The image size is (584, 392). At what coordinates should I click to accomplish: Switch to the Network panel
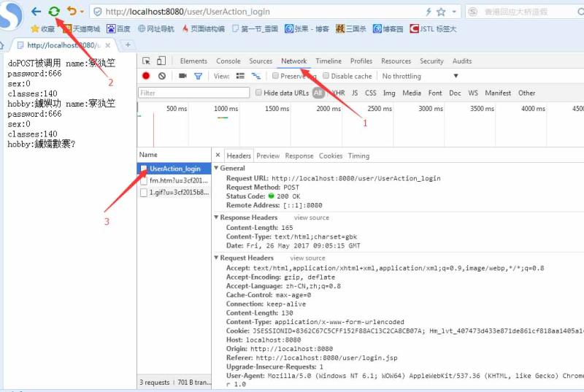294,61
